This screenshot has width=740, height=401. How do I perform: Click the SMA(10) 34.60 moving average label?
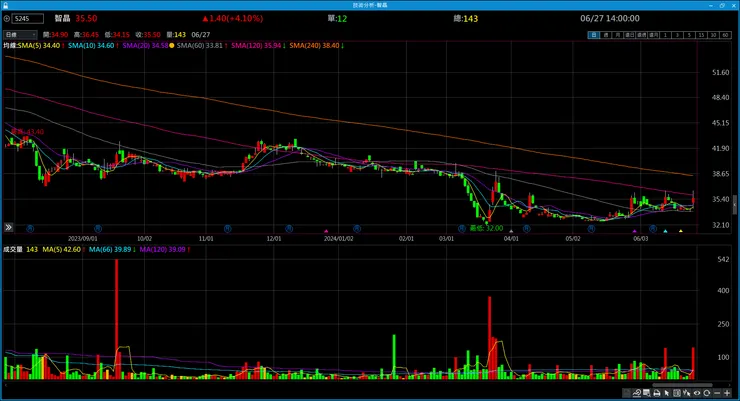click(93, 45)
